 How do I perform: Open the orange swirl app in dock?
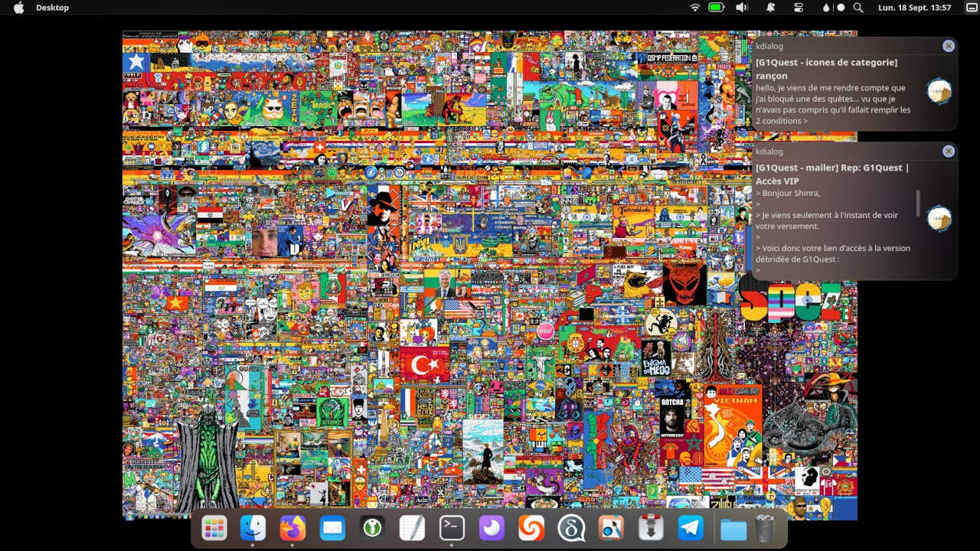[531, 528]
